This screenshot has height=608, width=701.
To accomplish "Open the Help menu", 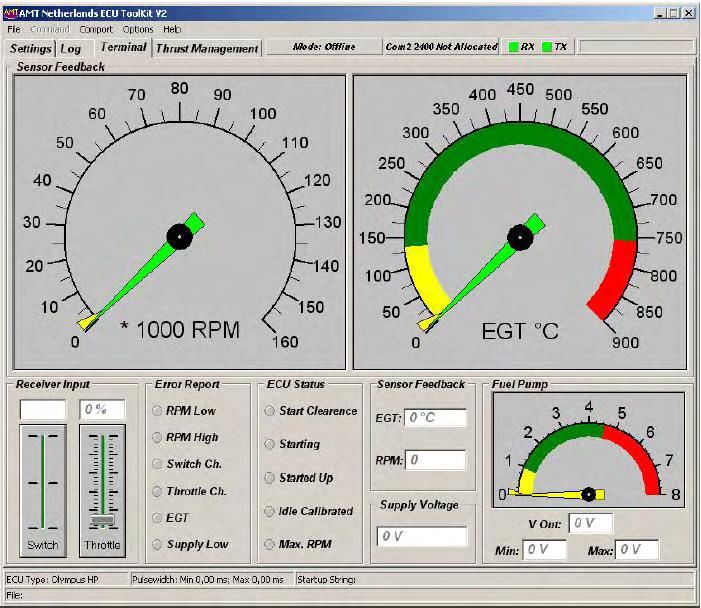I will (x=172, y=29).
